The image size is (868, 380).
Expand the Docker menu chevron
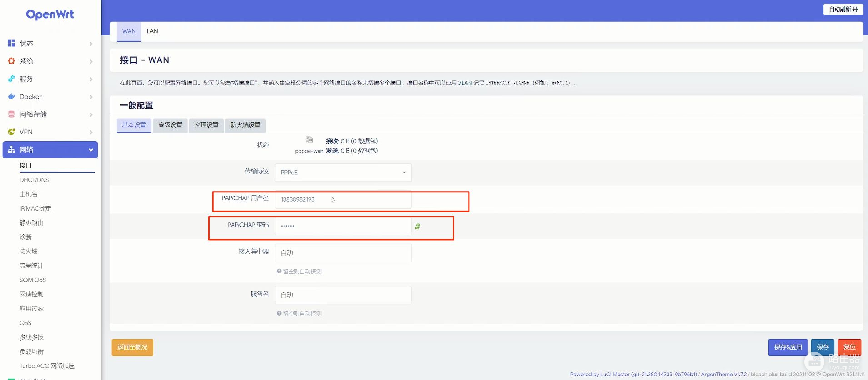click(91, 97)
